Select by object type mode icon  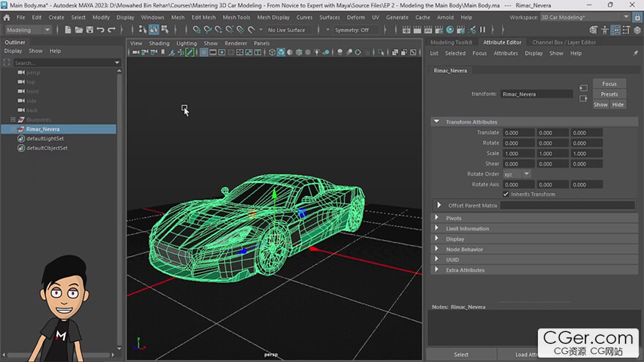click(x=154, y=29)
